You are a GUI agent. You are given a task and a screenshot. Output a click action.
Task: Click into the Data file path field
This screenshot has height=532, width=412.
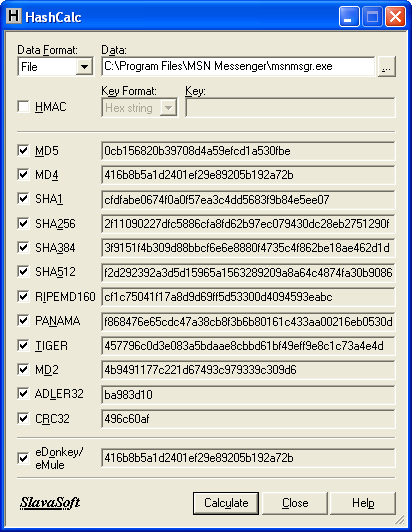tap(238, 66)
